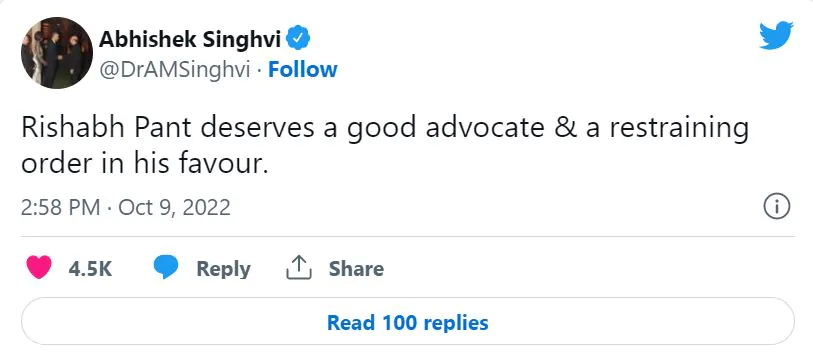Click the tweet's first line mentioning Rishabh Pant
Viewport: 813px width, 361px height.
[385, 129]
